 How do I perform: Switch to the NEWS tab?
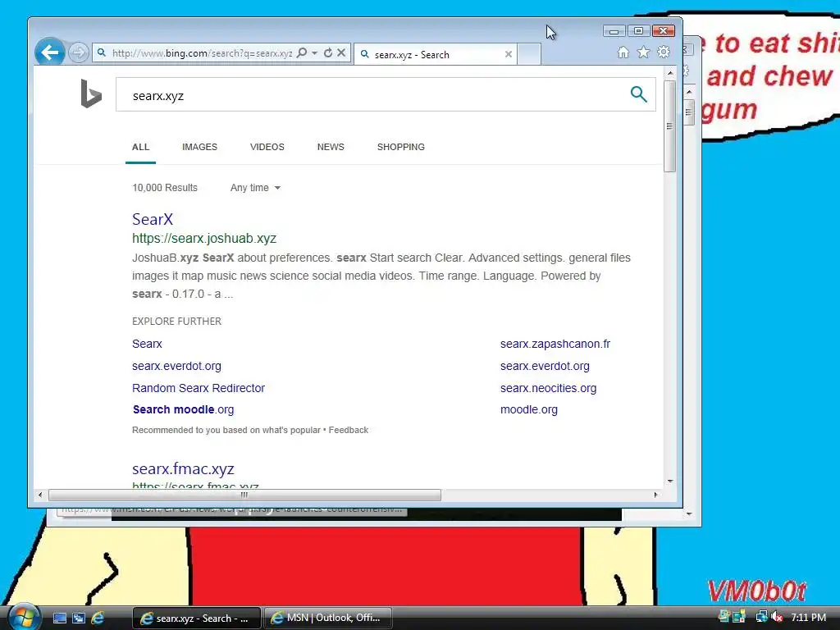pyautogui.click(x=331, y=147)
